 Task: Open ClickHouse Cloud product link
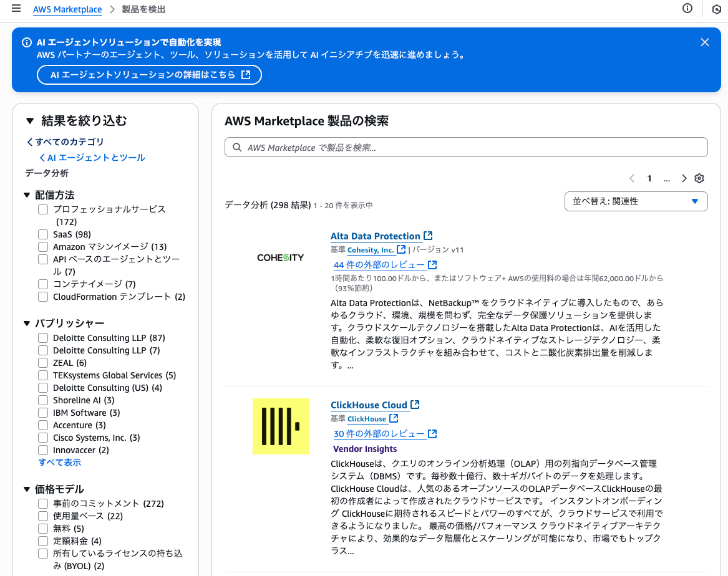(x=369, y=405)
